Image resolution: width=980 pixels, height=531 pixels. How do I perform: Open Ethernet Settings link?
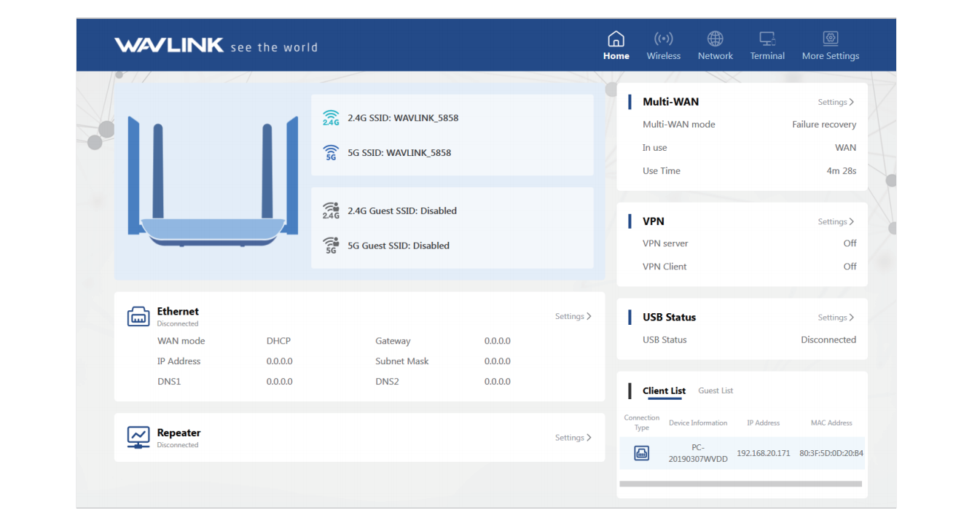pos(573,317)
